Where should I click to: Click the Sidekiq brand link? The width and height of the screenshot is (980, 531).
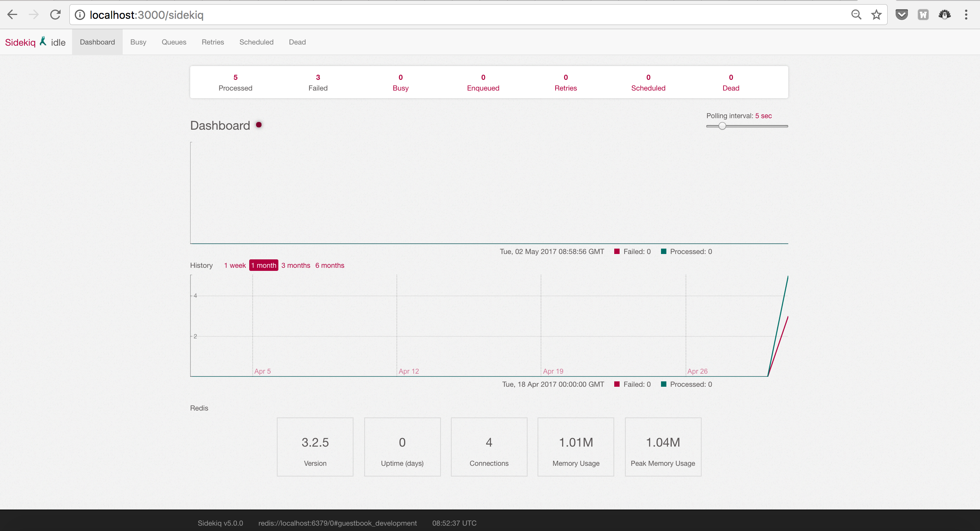20,42
